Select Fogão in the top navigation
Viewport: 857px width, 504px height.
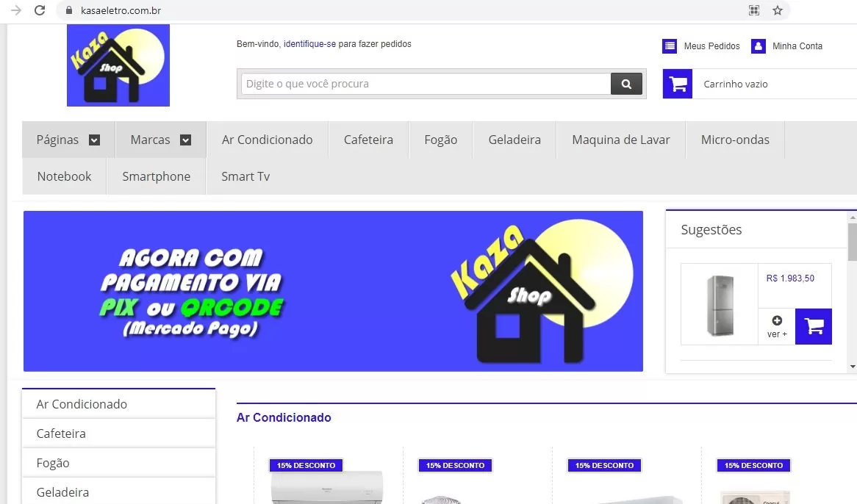440,140
